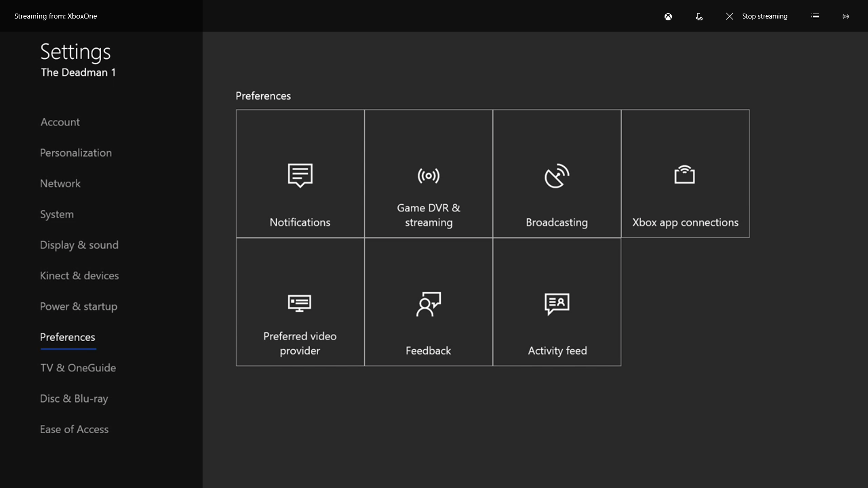
Task: Open Kinect & devices settings
Action: [79, 276]
